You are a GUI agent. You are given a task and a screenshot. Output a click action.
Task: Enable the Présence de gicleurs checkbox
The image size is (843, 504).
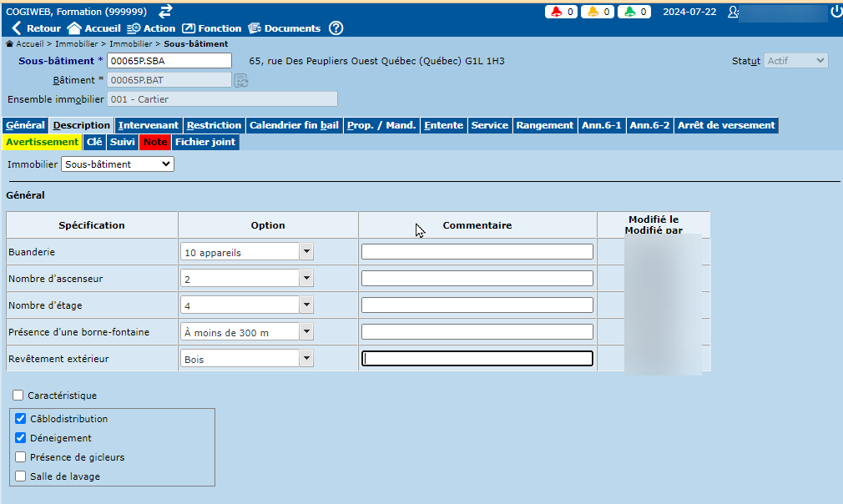[21, 457]
